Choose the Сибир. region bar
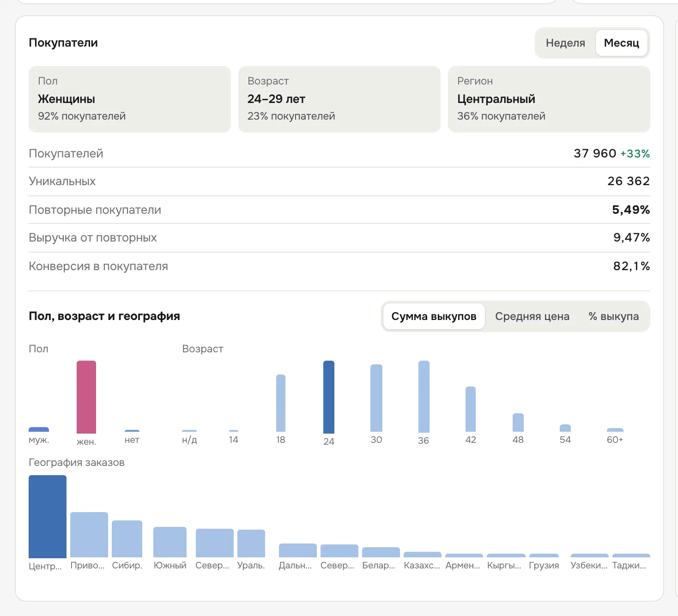The width and height of the screenshot is (678, 616). click(127, 539)
